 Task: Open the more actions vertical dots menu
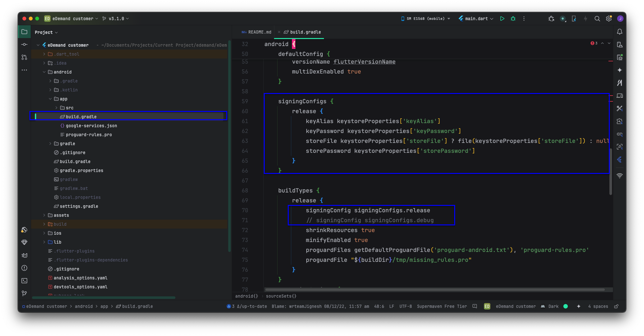pyautogui.click(x=524, y=19)
